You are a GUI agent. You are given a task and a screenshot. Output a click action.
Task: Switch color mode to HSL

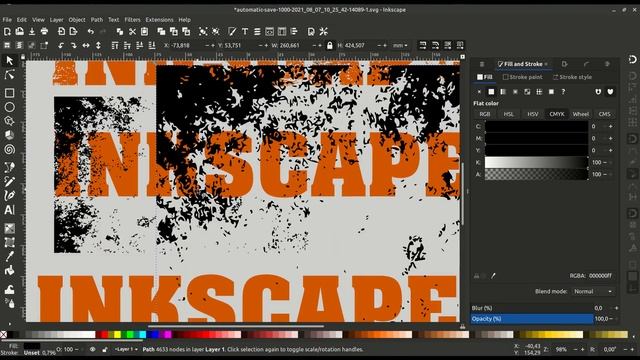point(509,114)
